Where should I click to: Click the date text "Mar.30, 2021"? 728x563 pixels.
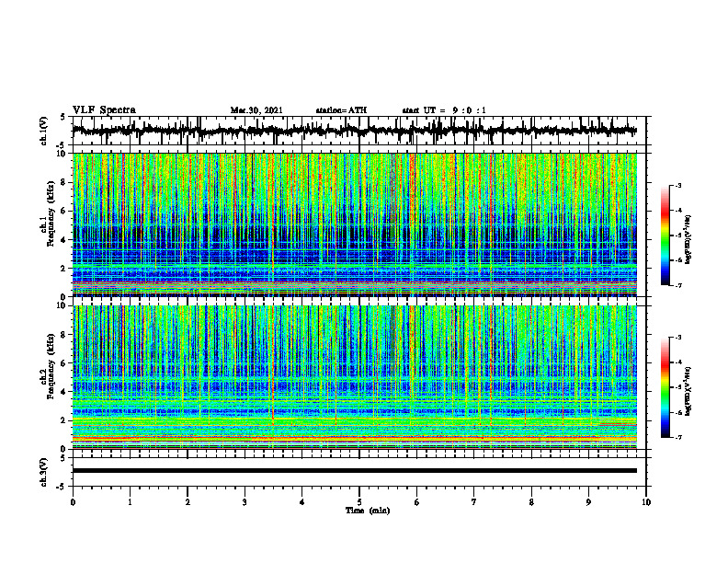click(256, 110)
